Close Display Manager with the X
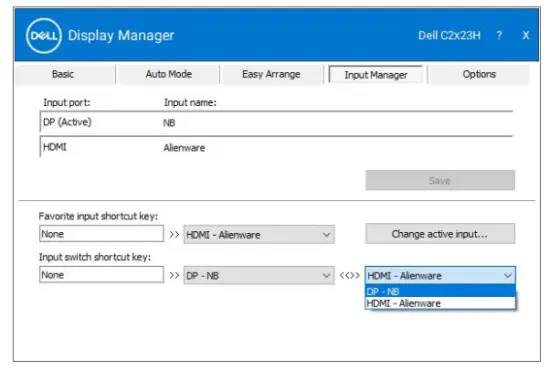 click(525, 35)
